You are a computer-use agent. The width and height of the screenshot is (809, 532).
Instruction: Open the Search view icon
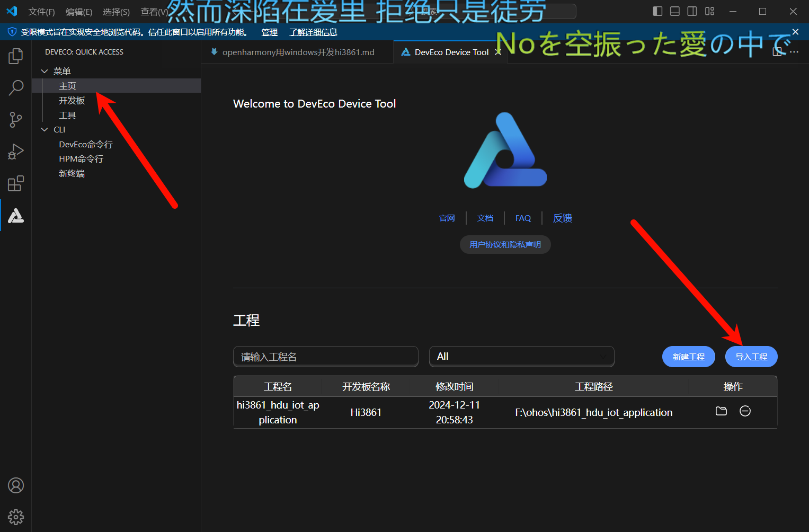click(x=16, y=87)
